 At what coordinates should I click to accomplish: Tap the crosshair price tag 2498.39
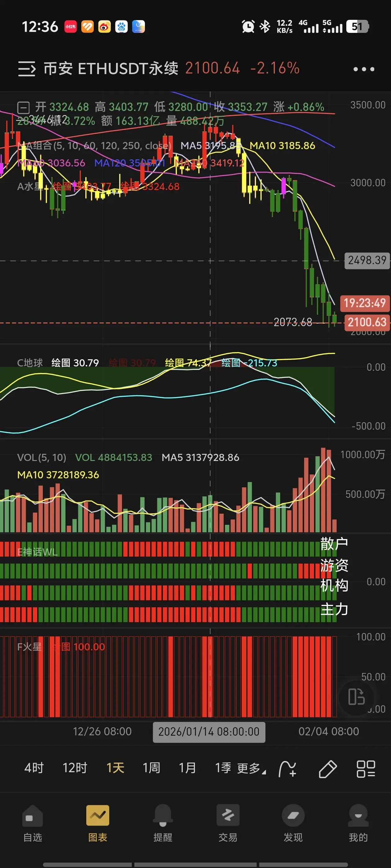click(367, 260)
